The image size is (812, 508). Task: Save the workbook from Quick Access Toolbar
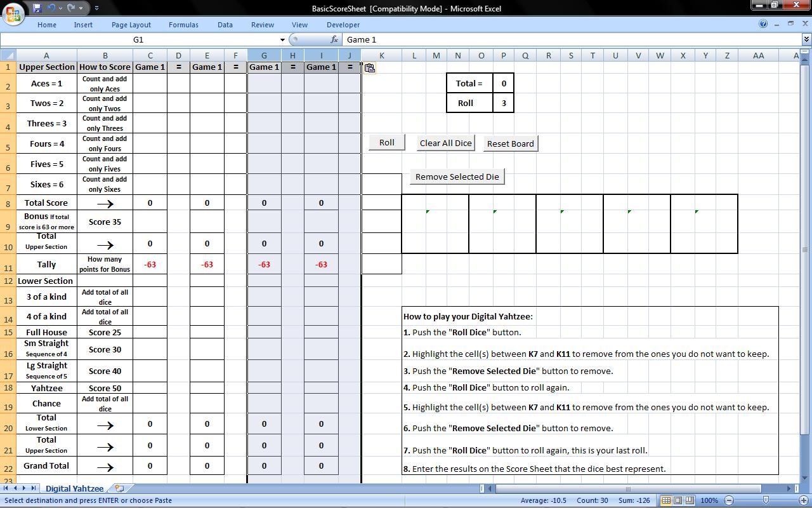click(37, 8)
